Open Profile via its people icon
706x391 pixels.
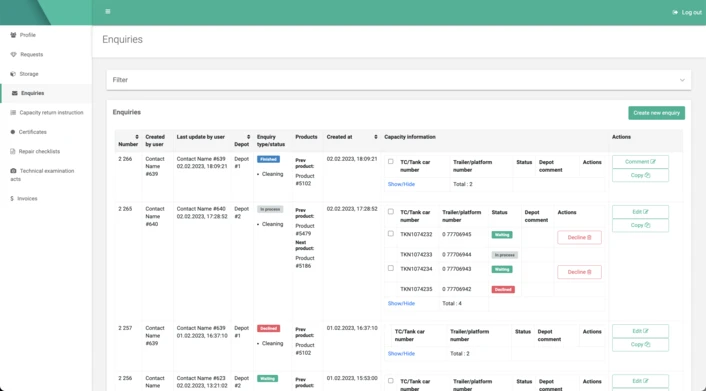[x=13, y=35]
